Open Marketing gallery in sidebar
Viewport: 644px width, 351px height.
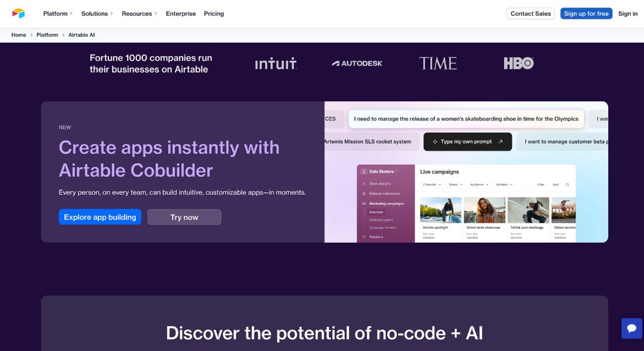[x=381, y=220]
